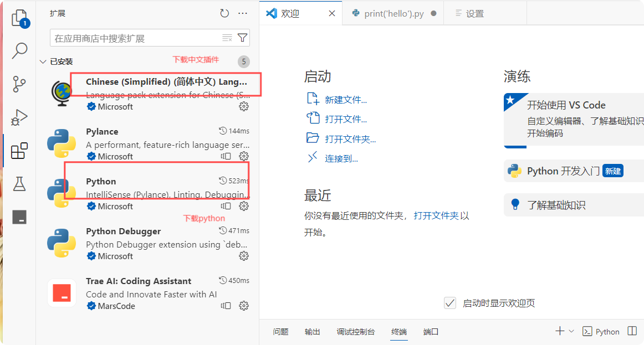Open the new terminal profile dropdown
Screen dimensions: 644x345
pyautogui.click(x=571, y=331)
